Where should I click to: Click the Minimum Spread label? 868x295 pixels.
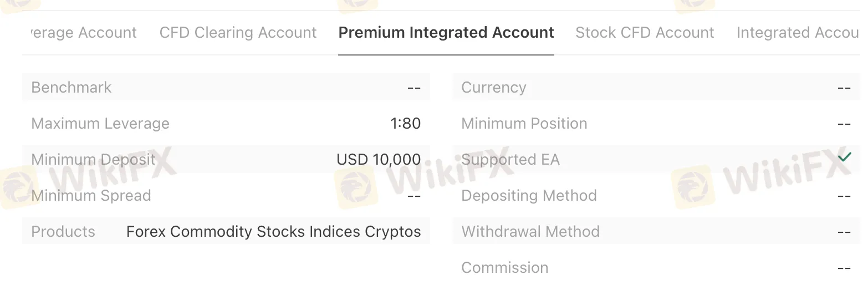pyautogui.click(x=91, y=196)
